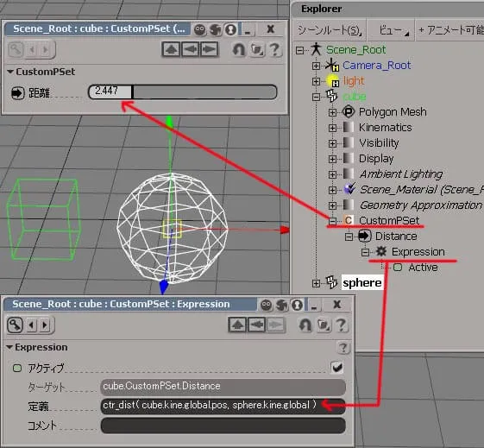
Task: Click the 定義 expression input field
Action: pos(223,406)
